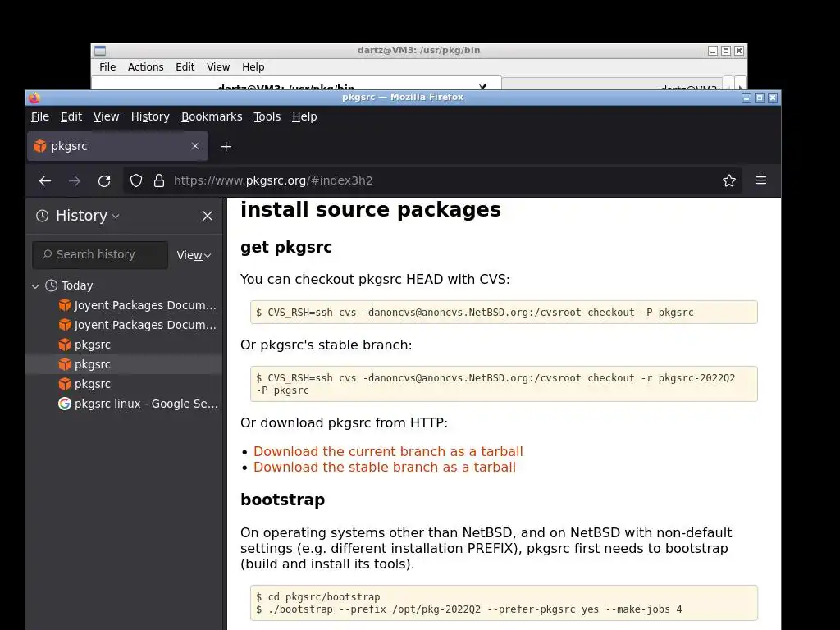Open the Bookmarks menu in Firefox

pyautogui.click(x=212, y=116)
